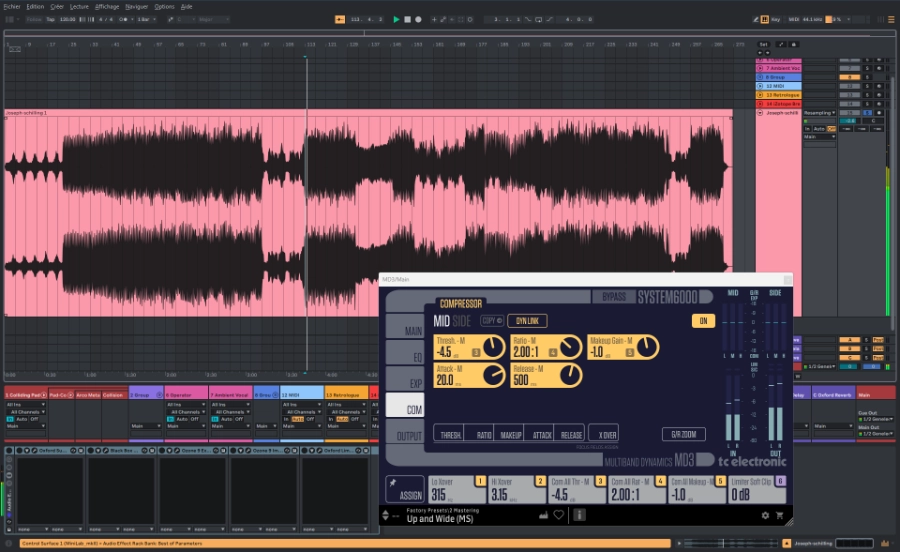Select Limiter Soft Clip 0 dB field
The height and width of the screenshot is (552, 900).
point(757,489)
